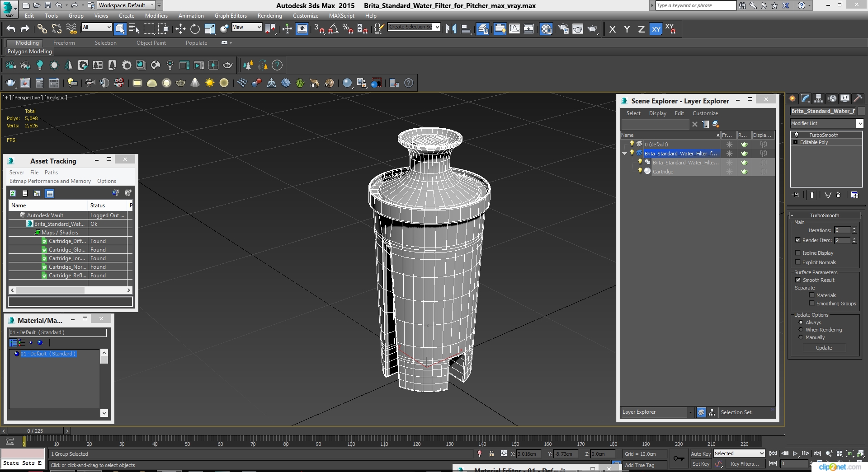Image resolution: width=868 pixels, height=472 pixels.
Task: Check Separate by Smoothing Groups
Action: tap(811, 304)
